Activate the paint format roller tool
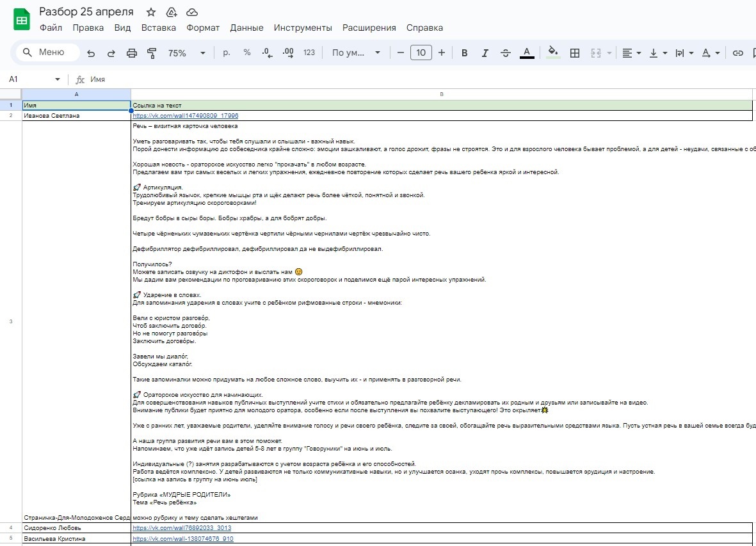Image resolution: width=756 pixels, height=546 pixels. coord(152,53)
